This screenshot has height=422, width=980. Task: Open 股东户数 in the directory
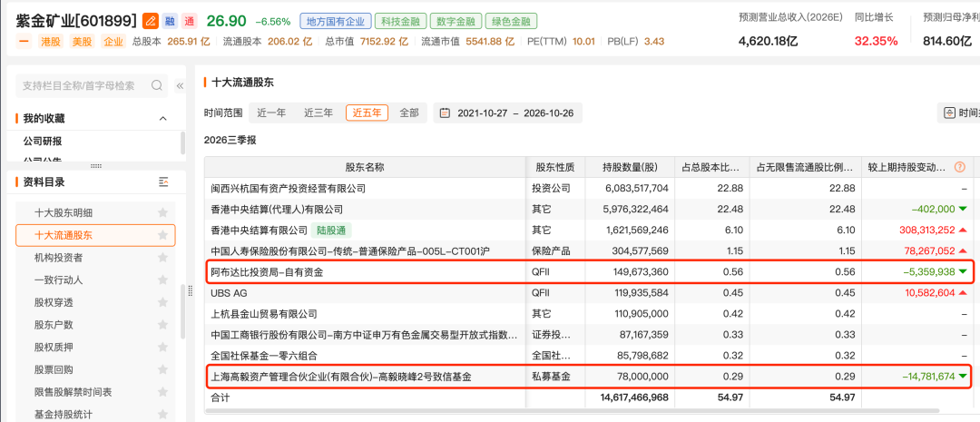[x=54, y=325]
